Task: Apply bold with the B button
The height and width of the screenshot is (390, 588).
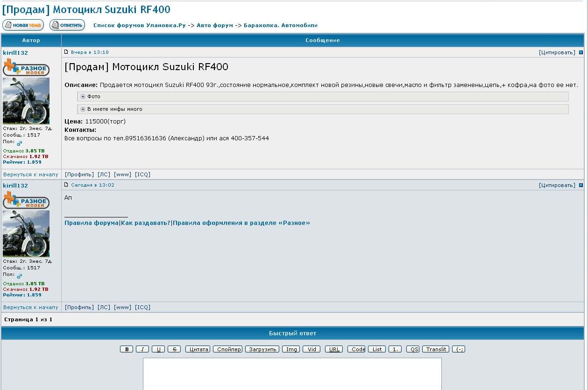Action: coord(127,349)
